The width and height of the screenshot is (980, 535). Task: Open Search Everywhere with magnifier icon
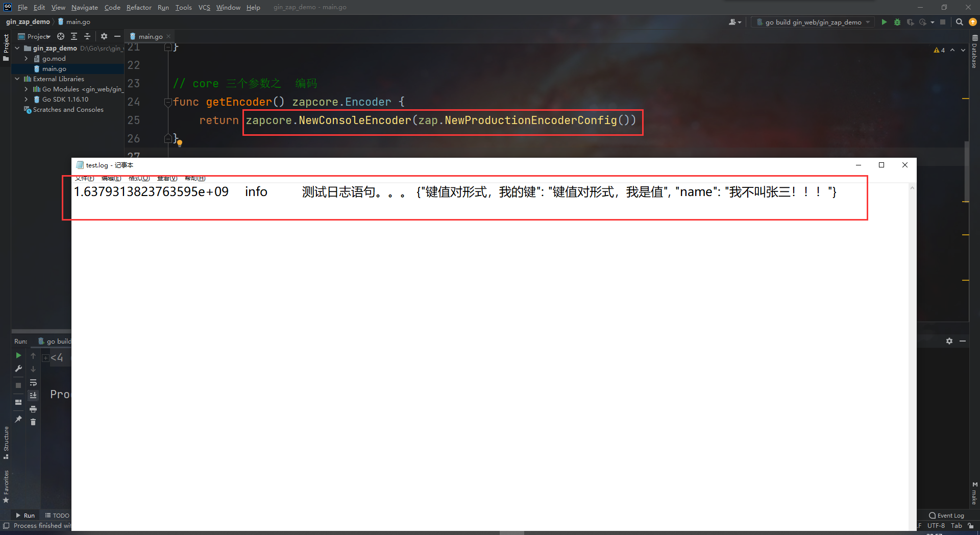click(959, 22)
